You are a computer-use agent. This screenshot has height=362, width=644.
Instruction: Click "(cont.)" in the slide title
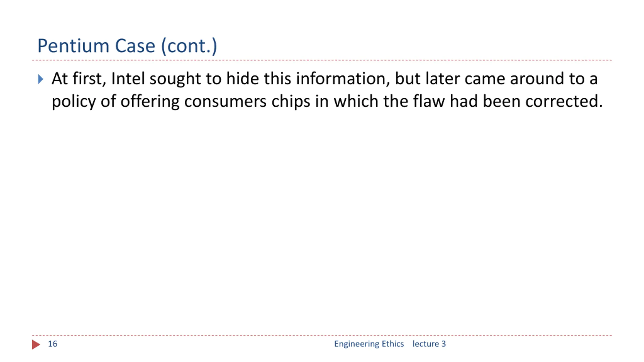[x=189, y=46]
